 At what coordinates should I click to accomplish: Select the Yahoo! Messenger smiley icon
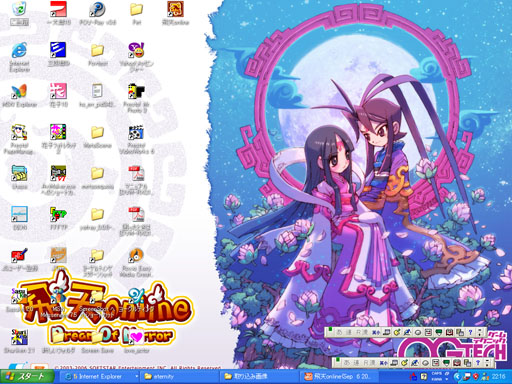point(136,50)
